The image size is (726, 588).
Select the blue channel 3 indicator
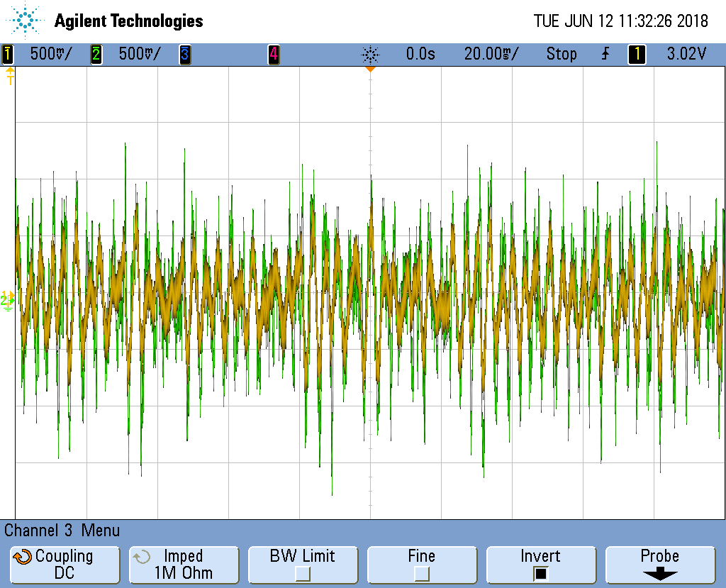click(x=184, y=54)
